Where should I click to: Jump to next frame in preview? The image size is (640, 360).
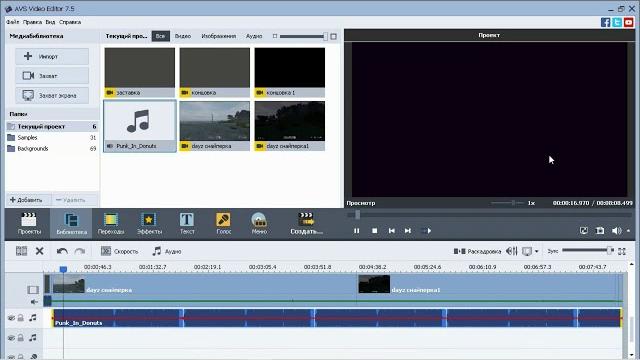click(x=408, y=231)
